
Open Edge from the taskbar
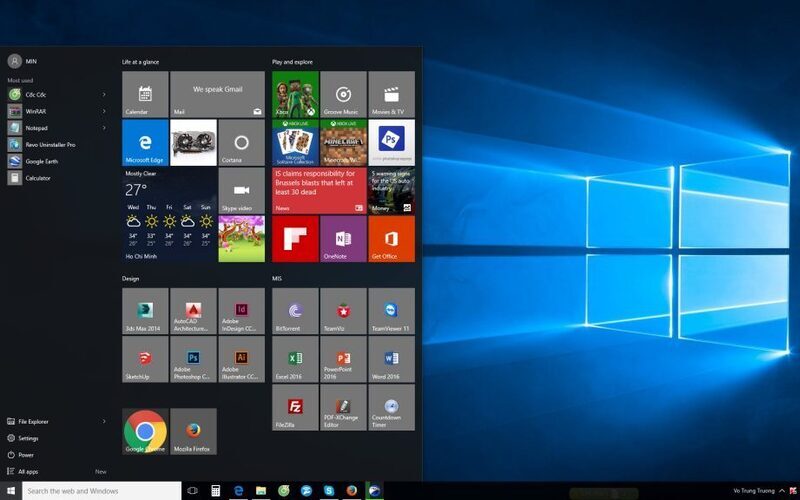click(238, 491)
